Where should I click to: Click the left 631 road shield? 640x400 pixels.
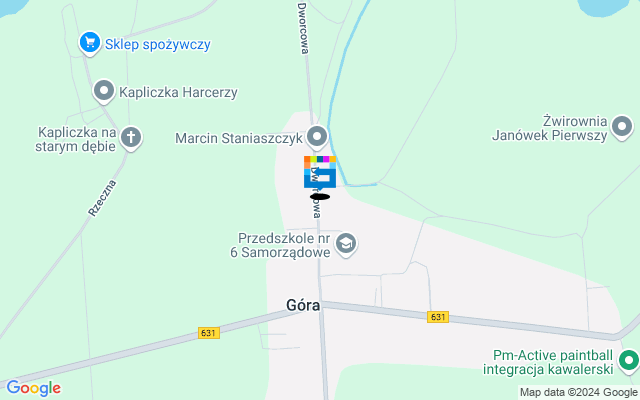point(209,333)
